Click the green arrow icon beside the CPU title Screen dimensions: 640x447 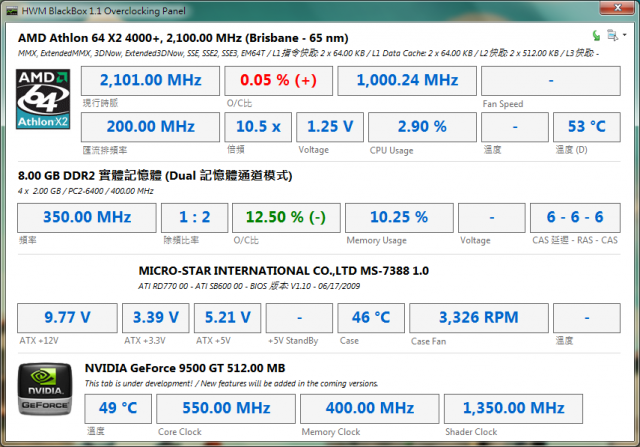(x=596, y=36)
